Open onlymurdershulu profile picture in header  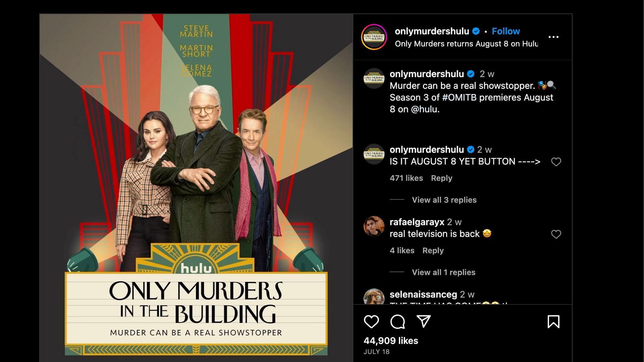(374, 37)
